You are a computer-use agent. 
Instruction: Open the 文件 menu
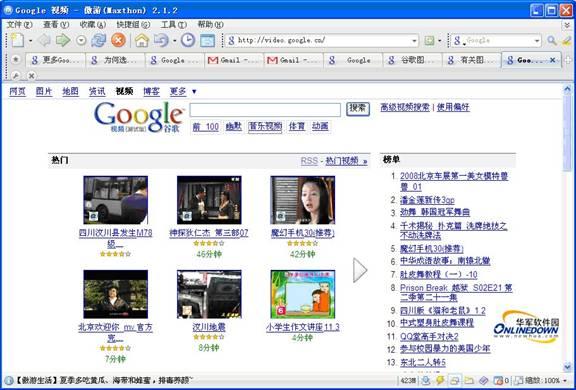tap(19, 25)
